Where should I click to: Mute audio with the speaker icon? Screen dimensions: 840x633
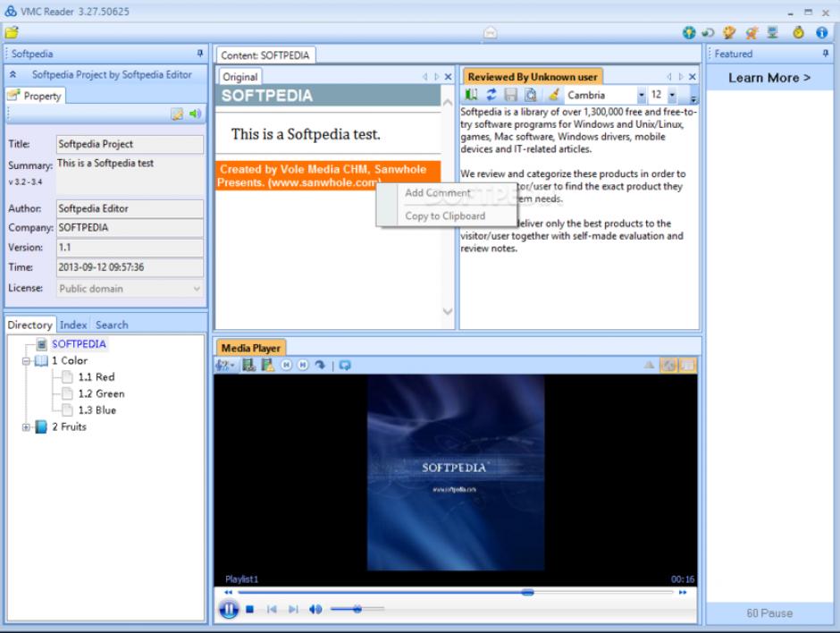click(315, 610)
